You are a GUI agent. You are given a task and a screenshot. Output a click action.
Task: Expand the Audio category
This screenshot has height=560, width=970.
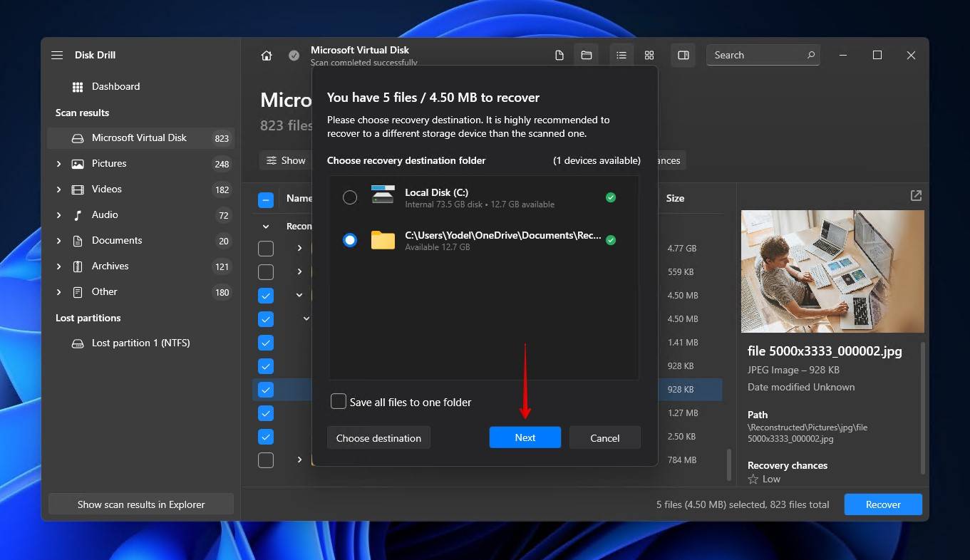coord(58,215)
